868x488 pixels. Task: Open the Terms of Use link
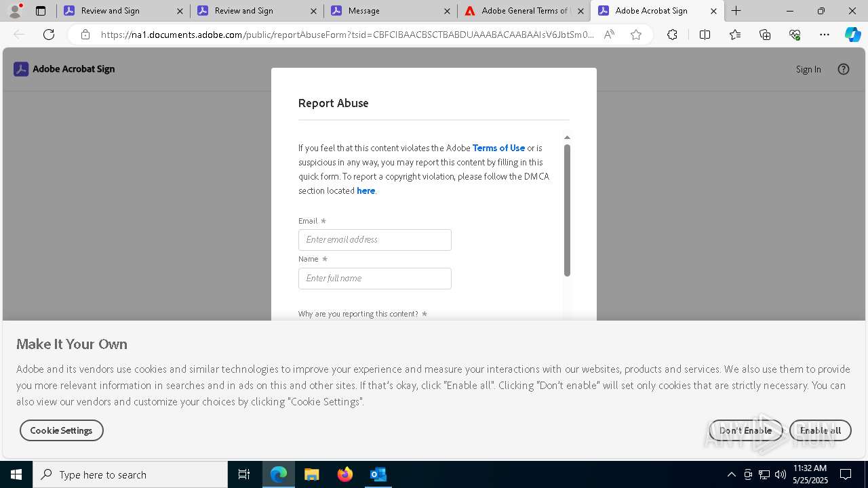pos(498,148)
